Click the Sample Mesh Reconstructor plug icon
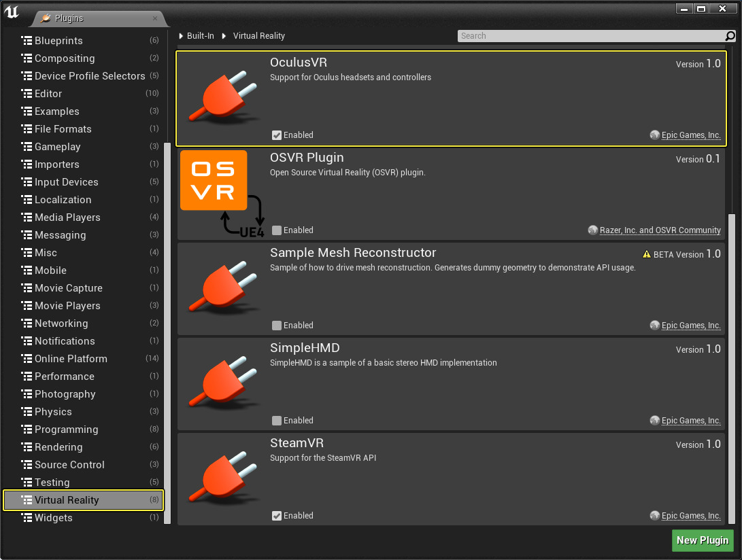Screen dimensions: 742x560 pyautogui.click(x=222, y=289)
